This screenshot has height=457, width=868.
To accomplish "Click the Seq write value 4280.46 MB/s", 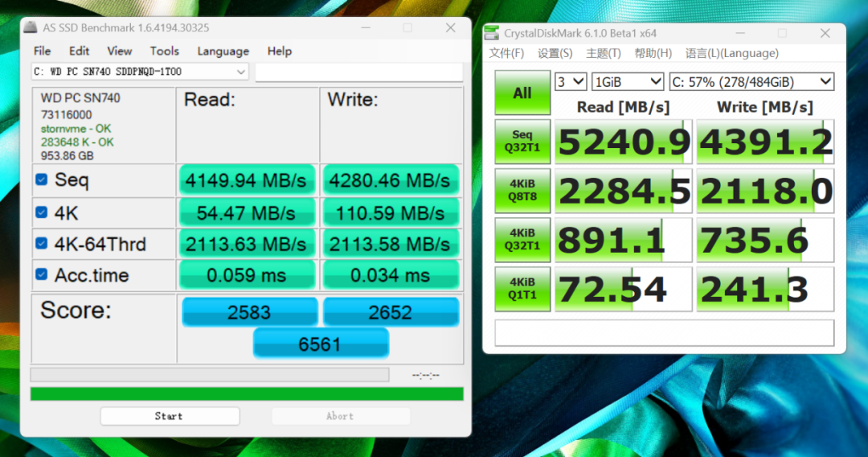I will [x=391, y=180].
